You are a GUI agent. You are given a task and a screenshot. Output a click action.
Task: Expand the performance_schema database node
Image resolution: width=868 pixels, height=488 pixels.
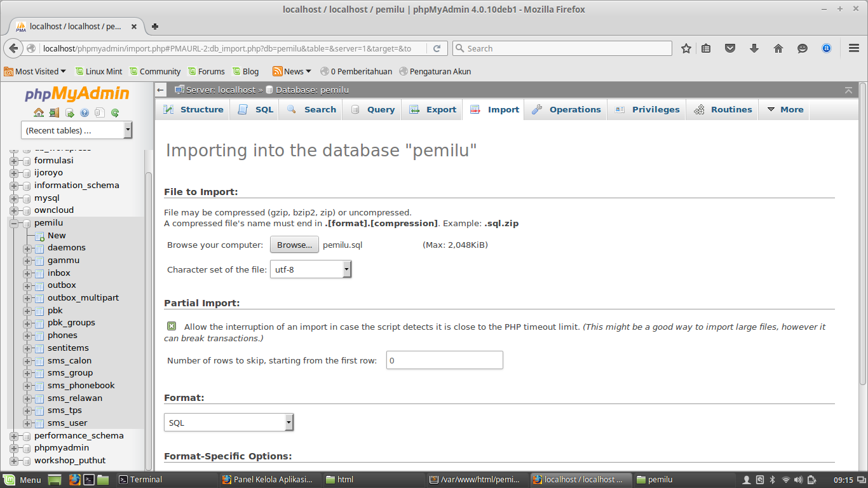pos(14,436)
